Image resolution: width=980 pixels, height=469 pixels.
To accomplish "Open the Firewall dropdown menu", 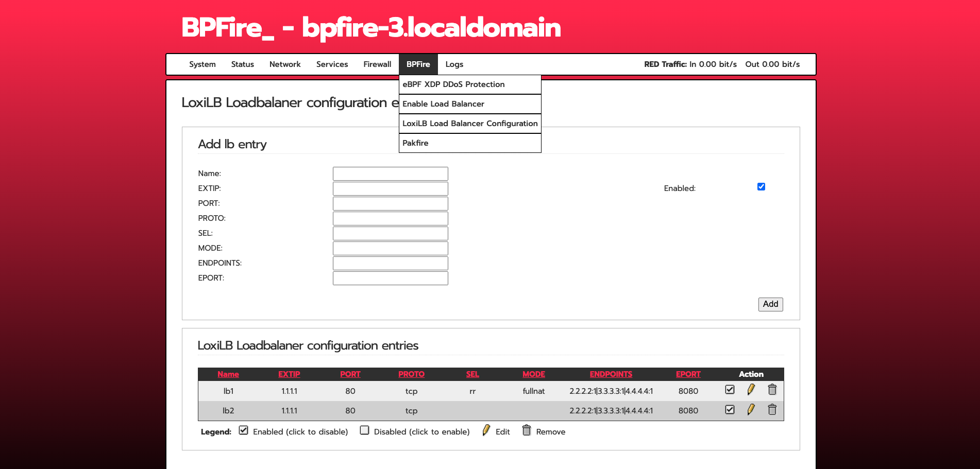I will tap(377, 64).
